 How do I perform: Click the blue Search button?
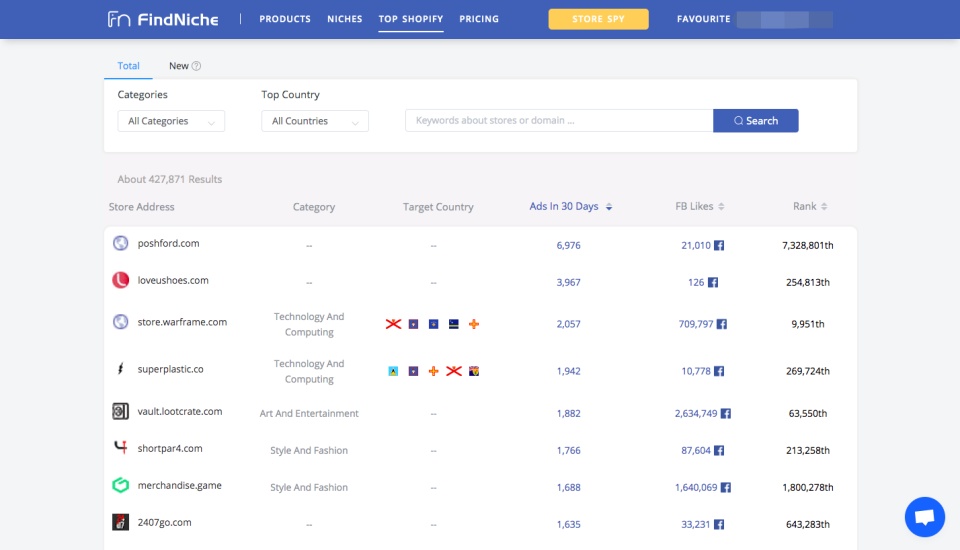(x=755, y=121)
